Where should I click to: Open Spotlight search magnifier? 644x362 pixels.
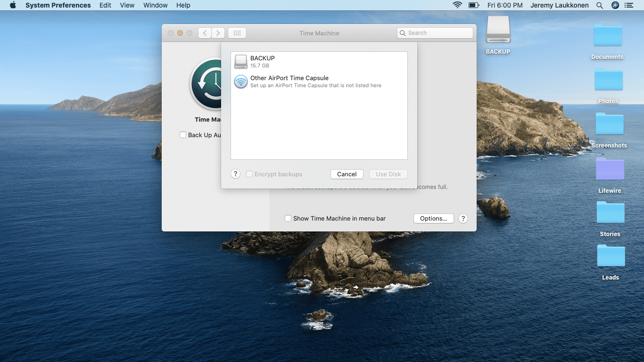(600, 5)
